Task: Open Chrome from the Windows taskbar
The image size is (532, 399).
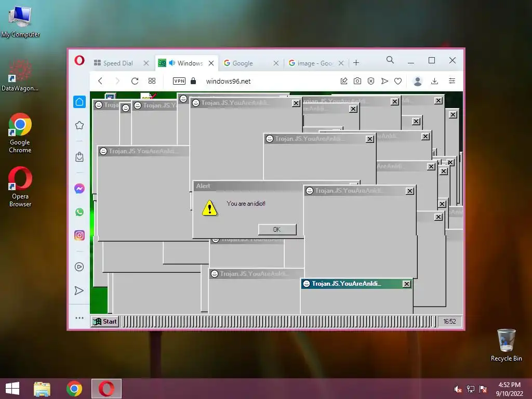Action: pyautogui.click(x=74, y=389)
